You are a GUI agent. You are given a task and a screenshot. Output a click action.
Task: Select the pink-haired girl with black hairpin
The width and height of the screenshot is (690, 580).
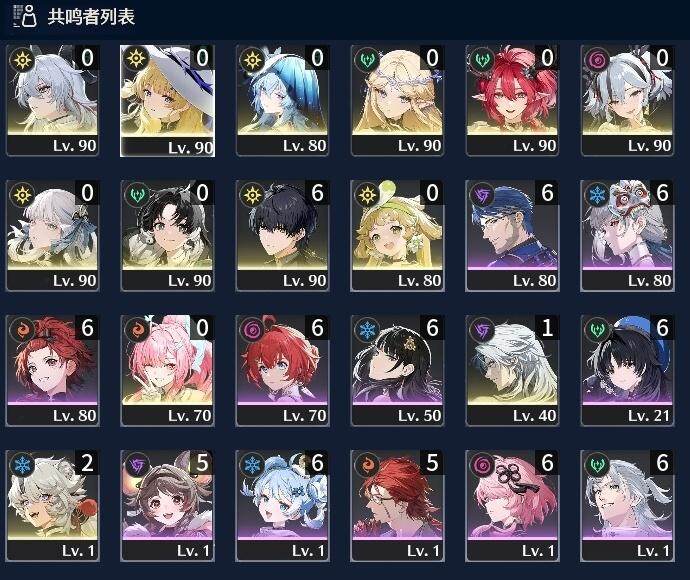[512, 506]
